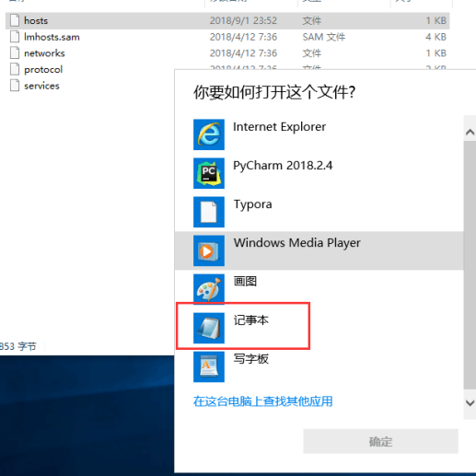The height and width of the screenshot is (476, 476).
Task: Confirm with the 确定 button
Action: 380,441
